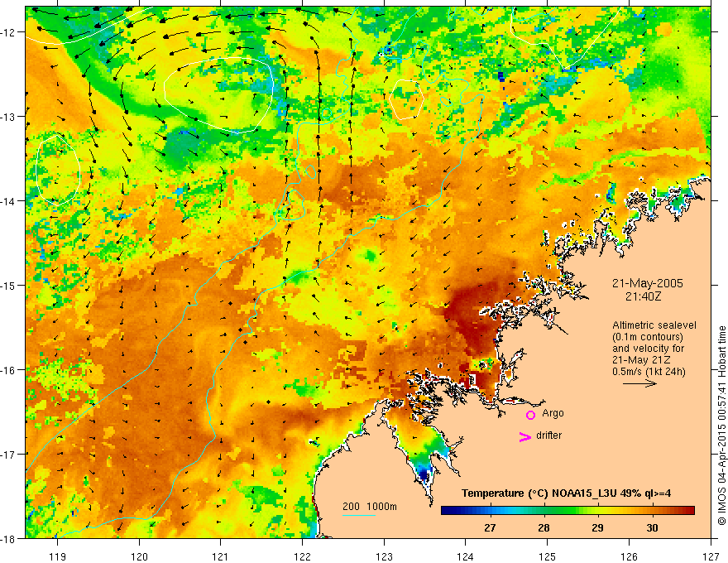This screenshot has width=728, height=563.
Task: Click latitude axis label '-13'
Action: (x=9, y=117)
